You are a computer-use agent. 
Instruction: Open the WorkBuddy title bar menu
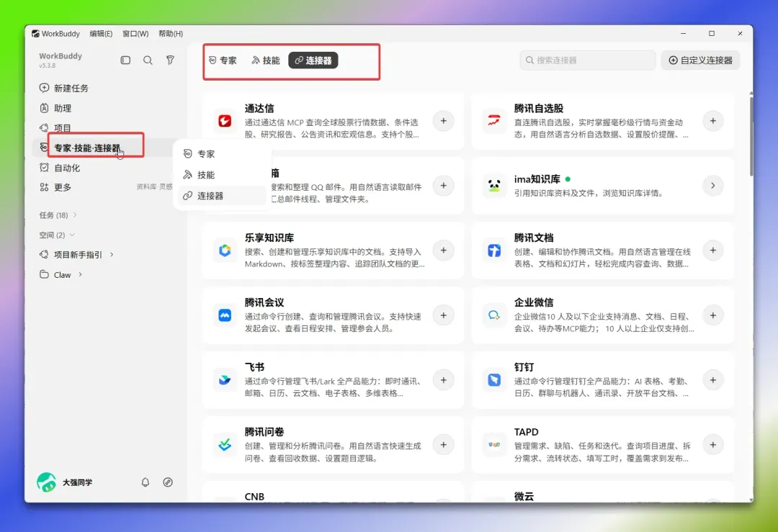click(55, 34)
